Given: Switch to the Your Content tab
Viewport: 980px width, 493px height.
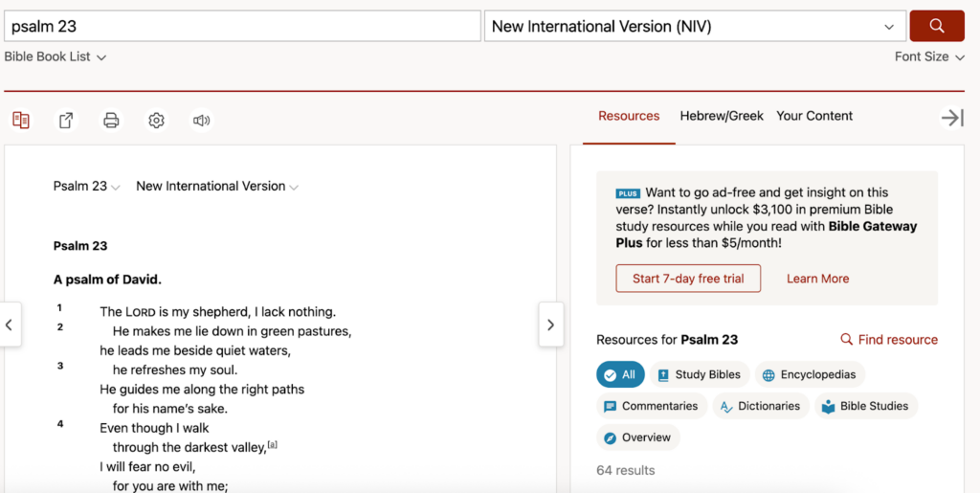Looking at the screenshot, I should click(x=814, y=116).
